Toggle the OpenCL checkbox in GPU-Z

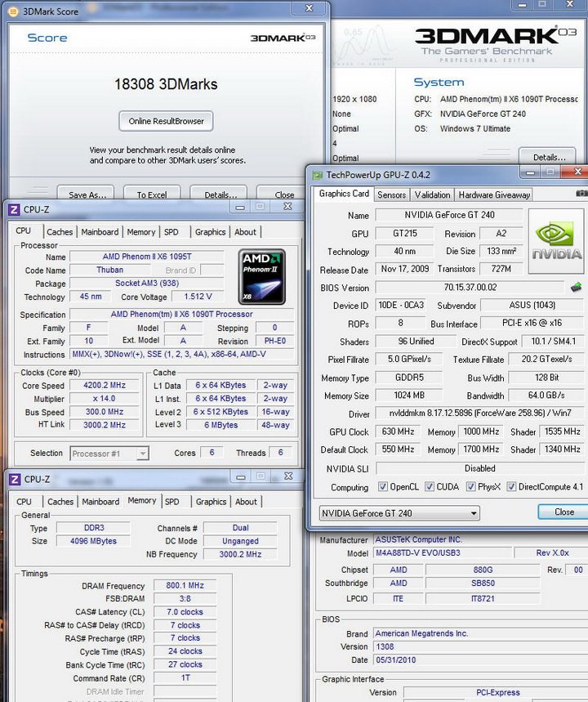pyautogui.click(x=382, y=486)
